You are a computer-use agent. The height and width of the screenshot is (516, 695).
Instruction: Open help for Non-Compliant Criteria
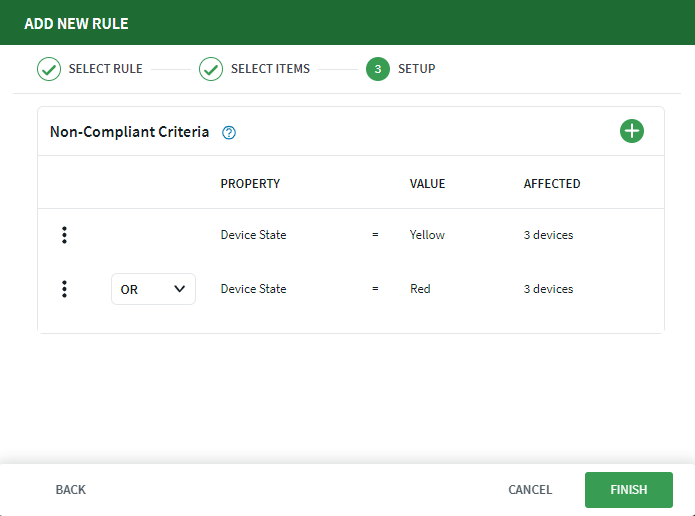coord(229,133)
